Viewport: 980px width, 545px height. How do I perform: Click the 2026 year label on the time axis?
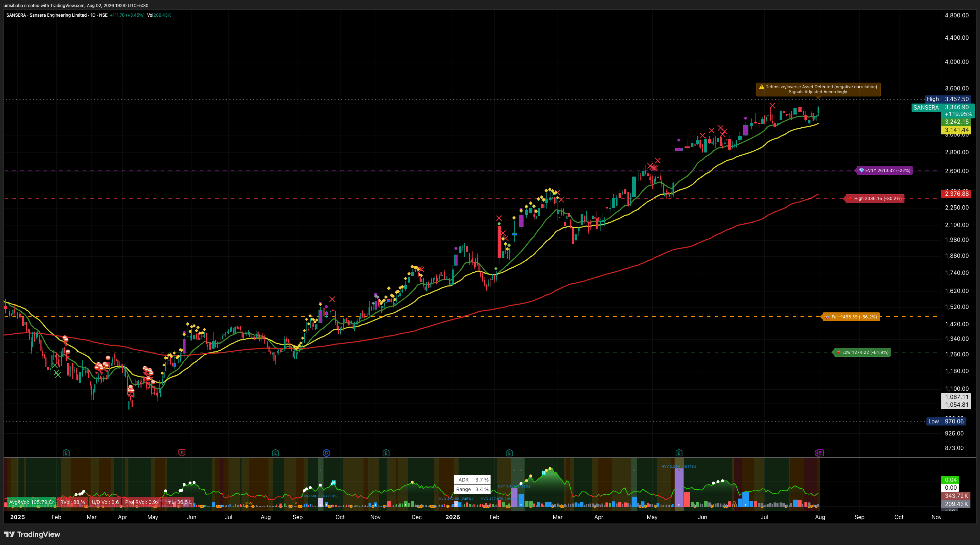pos(453,517)
